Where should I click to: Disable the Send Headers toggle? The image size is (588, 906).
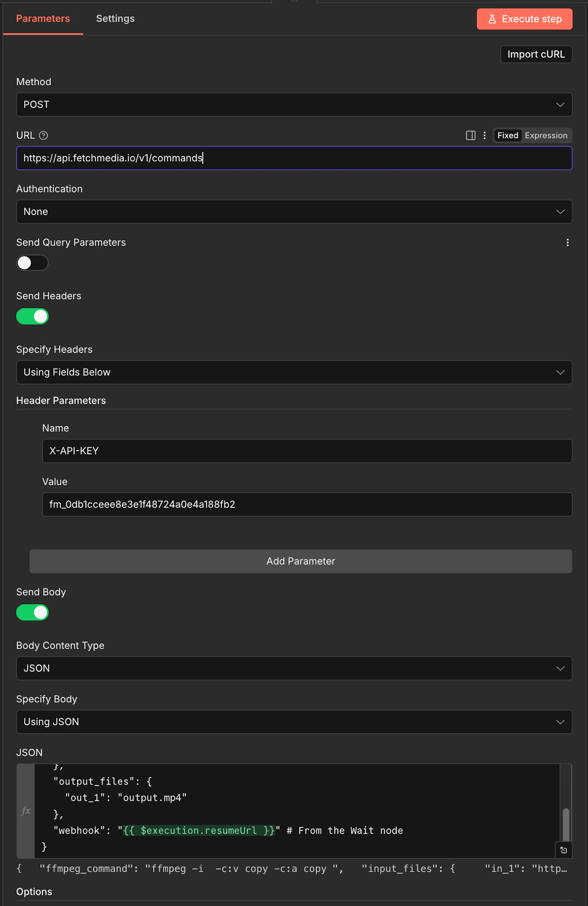point(32,316)
